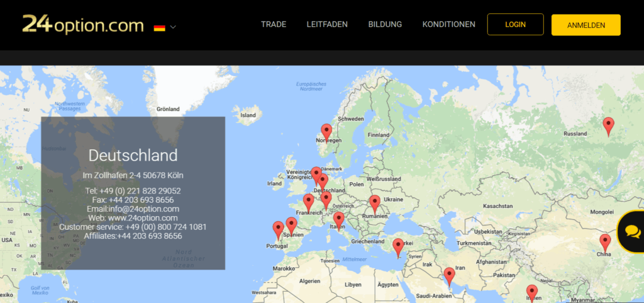Screen dimensions: 644x303
Task: Click the Marokko map label
Action: pos(284,268)
